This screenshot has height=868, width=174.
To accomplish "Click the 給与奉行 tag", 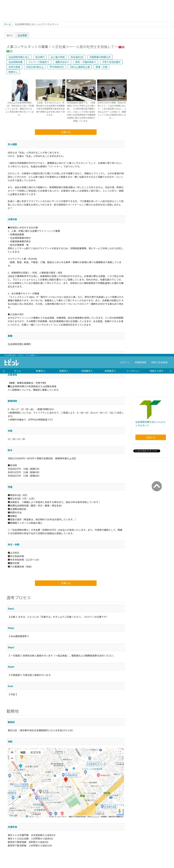I will coord(40,57).
